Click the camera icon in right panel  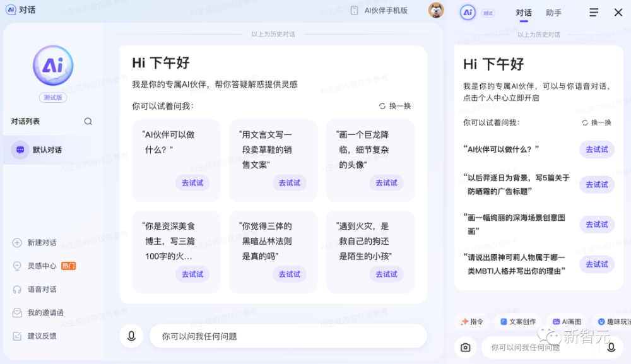[x=466, y=347]
